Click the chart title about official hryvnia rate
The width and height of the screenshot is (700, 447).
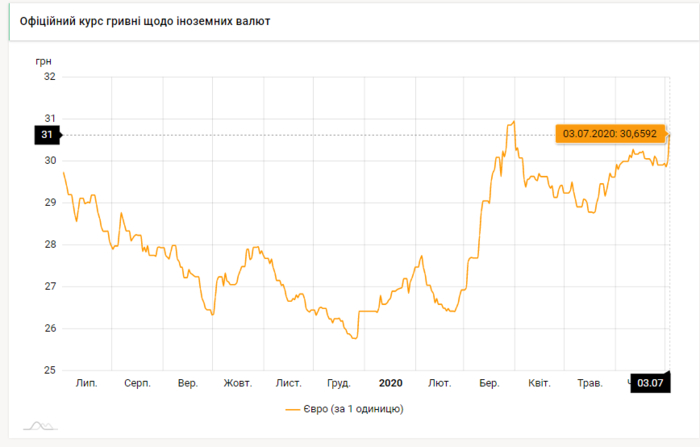click(145, 20)
